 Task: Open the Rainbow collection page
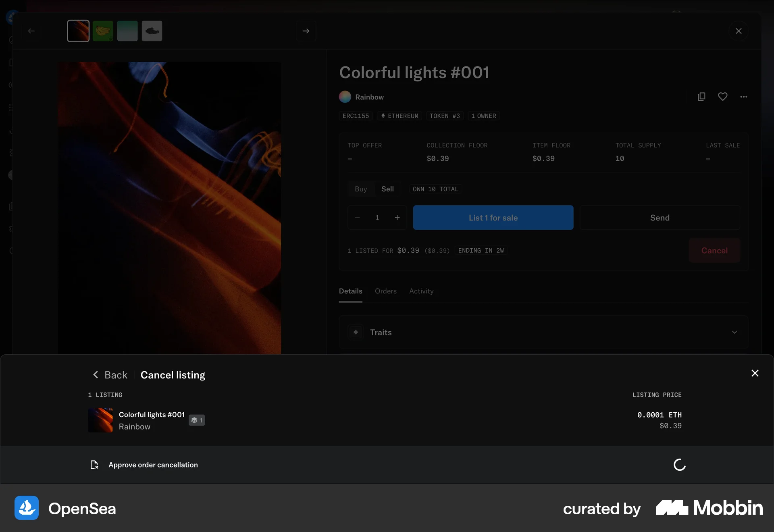tap(369, 97)
